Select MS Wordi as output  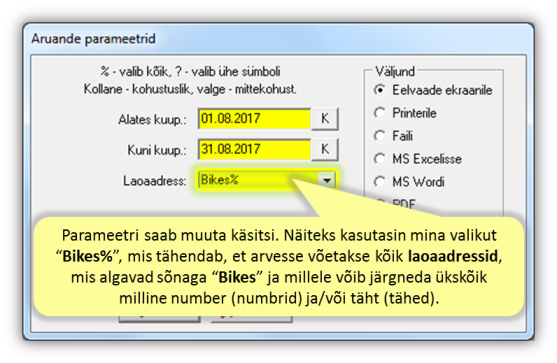[409, 182]
